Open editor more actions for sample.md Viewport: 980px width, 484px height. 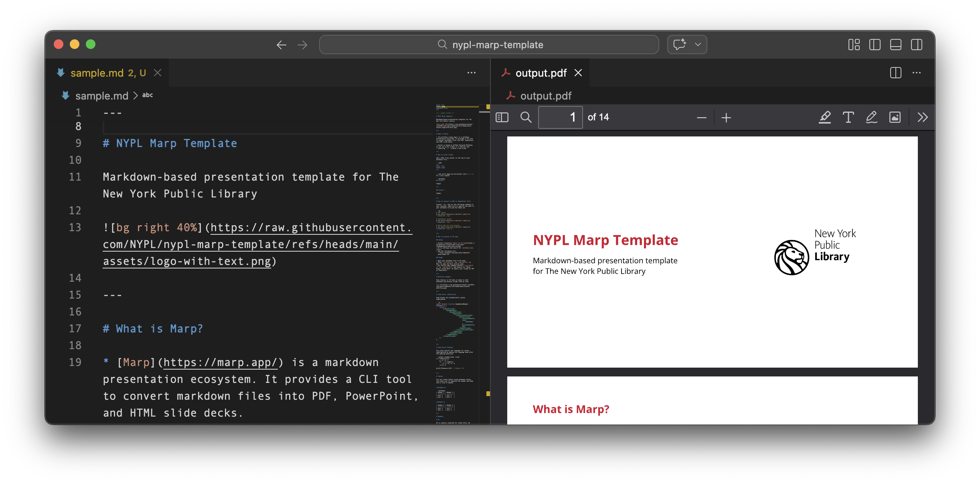click(x=472, y=73)
